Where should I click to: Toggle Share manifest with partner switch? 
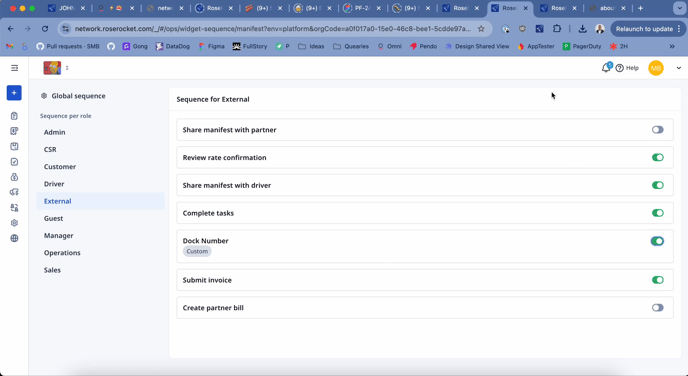coord(657,130)
